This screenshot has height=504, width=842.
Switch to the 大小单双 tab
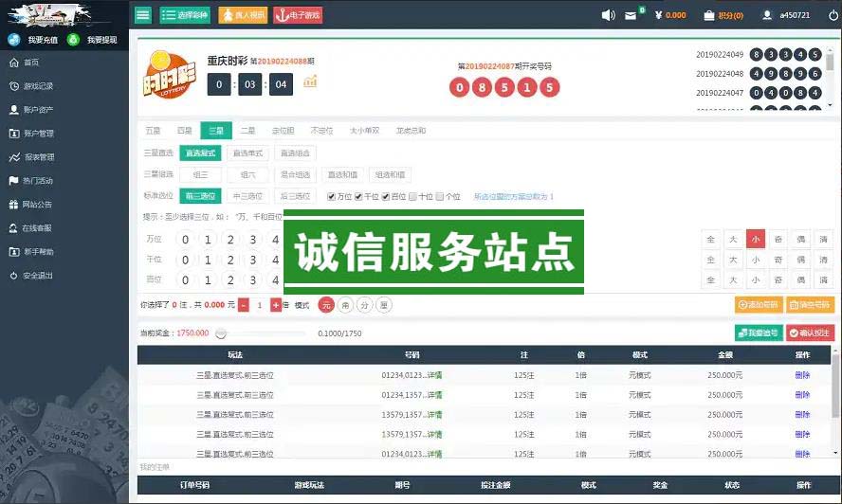(364, 131)
